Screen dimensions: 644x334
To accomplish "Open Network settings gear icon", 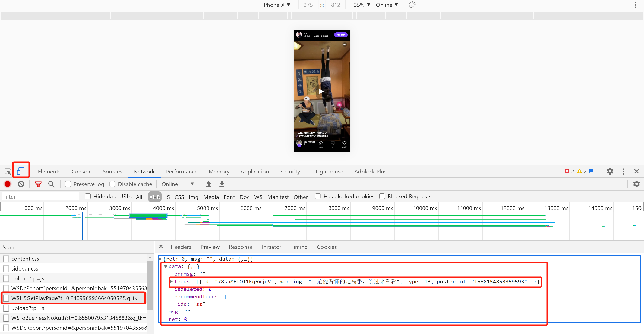I will (636, 184).
